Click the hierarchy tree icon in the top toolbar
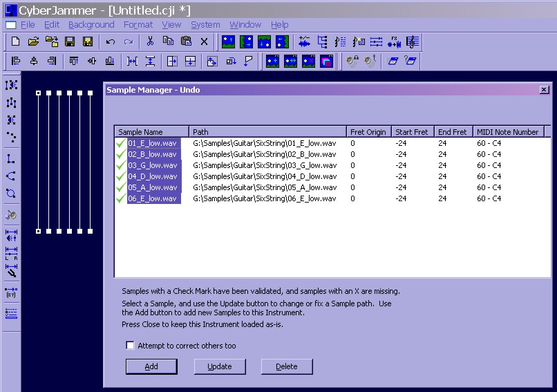557x392 pixels. point(322,41)
